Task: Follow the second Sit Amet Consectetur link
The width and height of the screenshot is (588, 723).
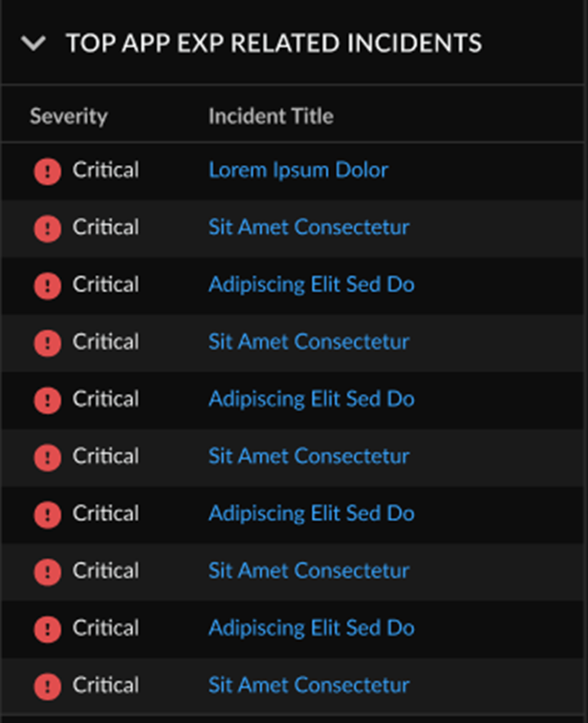Action: (309, 341)
